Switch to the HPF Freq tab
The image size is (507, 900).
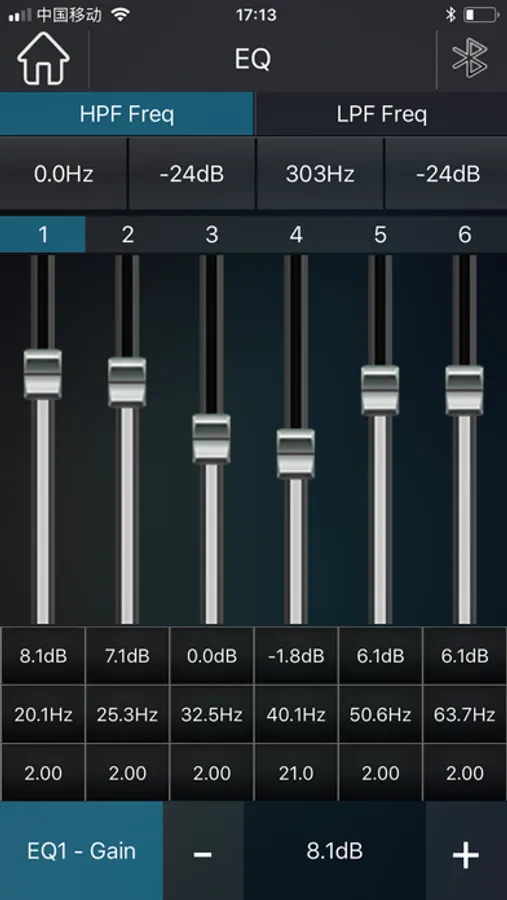click(126, 114)
